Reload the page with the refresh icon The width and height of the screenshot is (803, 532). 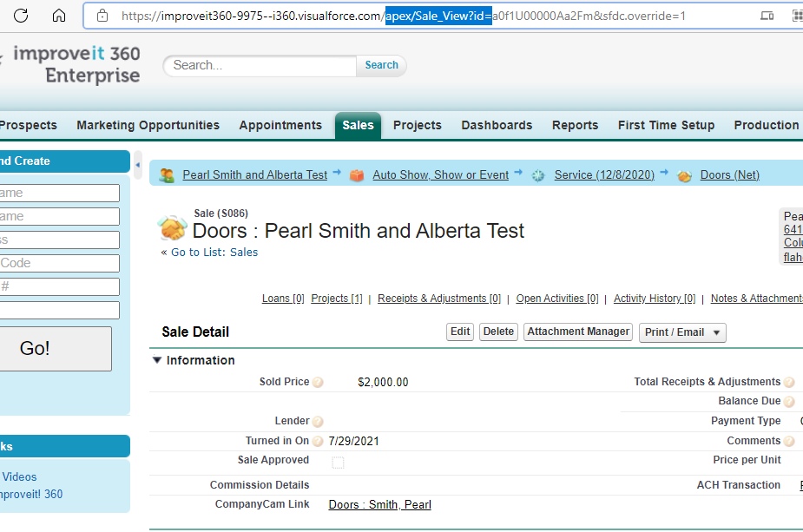21,16
